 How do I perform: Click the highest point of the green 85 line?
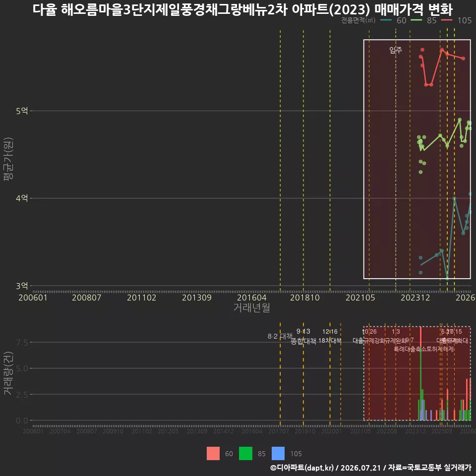point(460,120)
